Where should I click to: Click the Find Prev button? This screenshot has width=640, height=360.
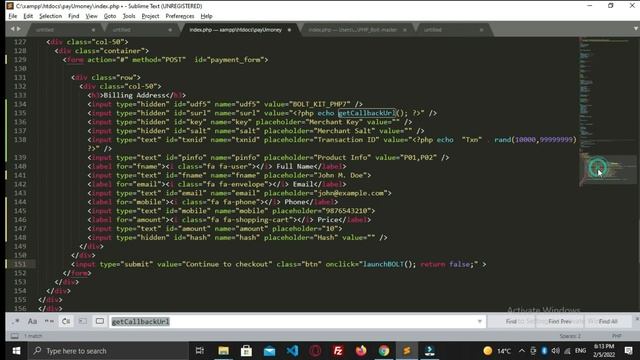pyautogui.click(x=560, y=322)
